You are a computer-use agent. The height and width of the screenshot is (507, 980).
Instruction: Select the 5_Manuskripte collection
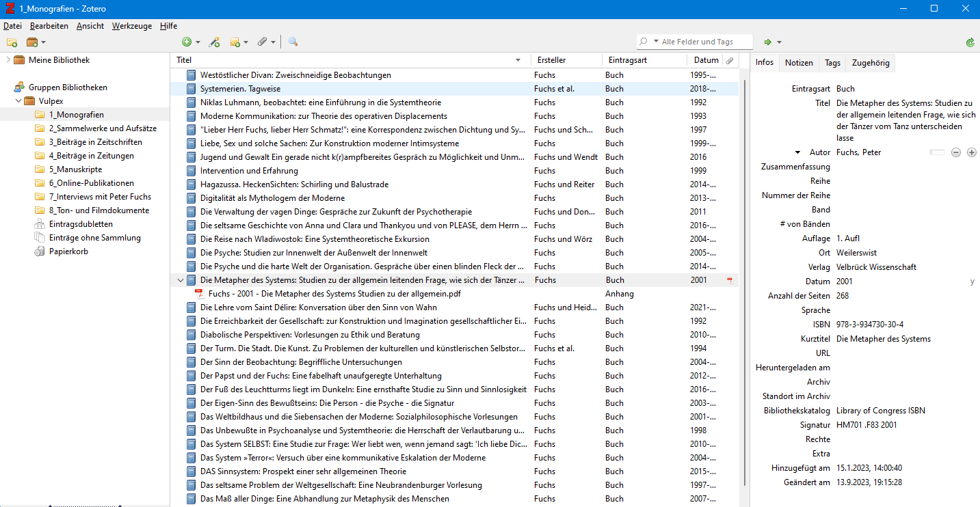click(x=75, y=169)
